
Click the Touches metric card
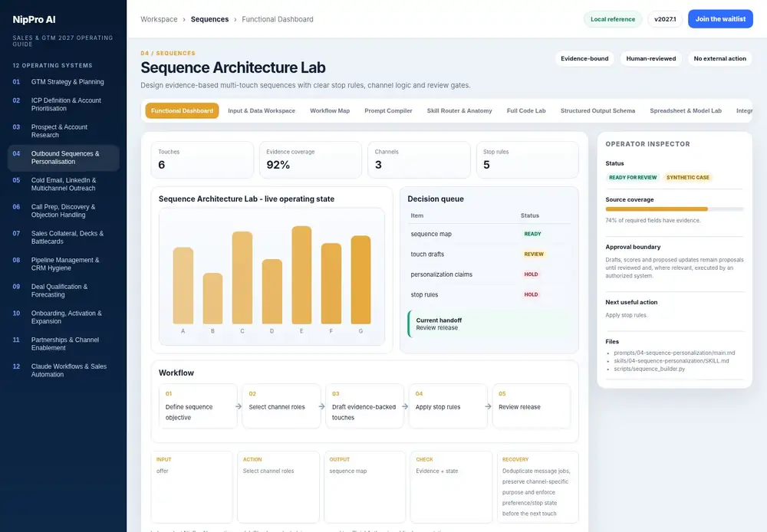click(202, 160)
